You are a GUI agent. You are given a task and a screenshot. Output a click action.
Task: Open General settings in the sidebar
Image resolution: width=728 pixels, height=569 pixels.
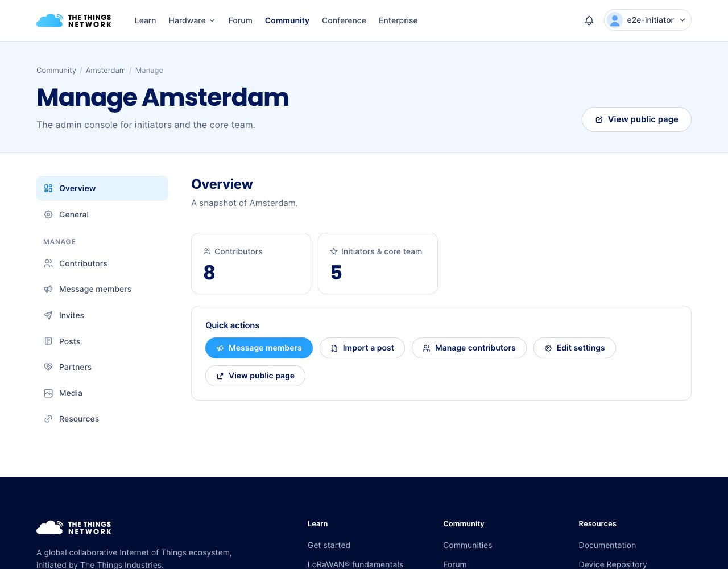(x=102, y=215)
